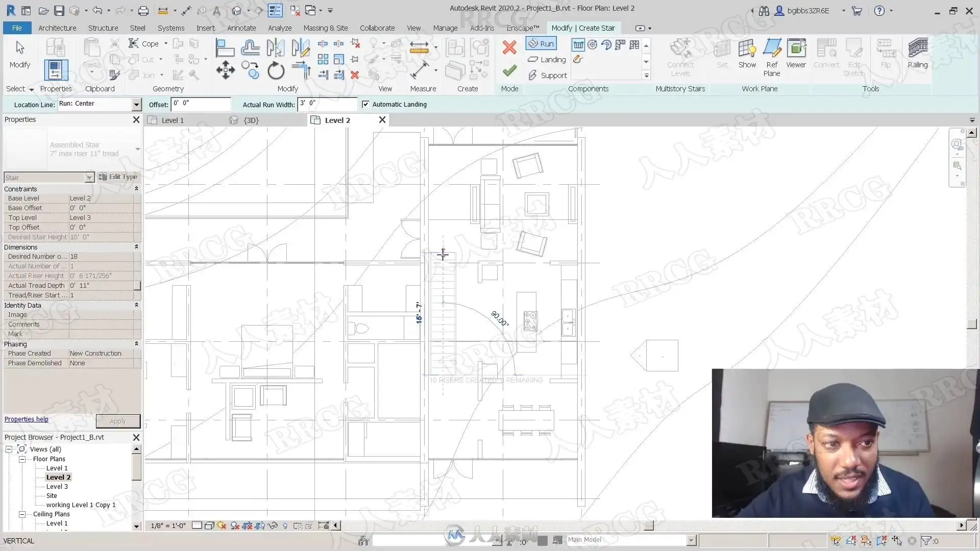The image size is (980, 551).
Task: Toggle Thin Lines in quick access toolbar
Action: [275, 10]
